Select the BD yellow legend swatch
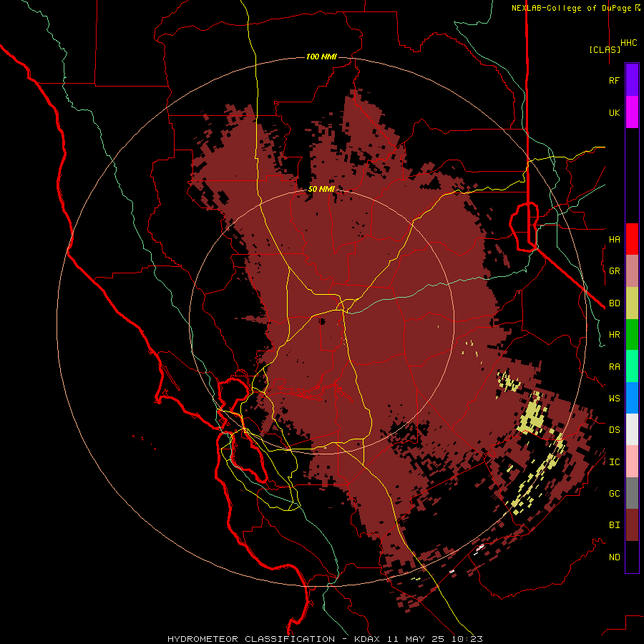The image size is (644, 644). [632, 303]
